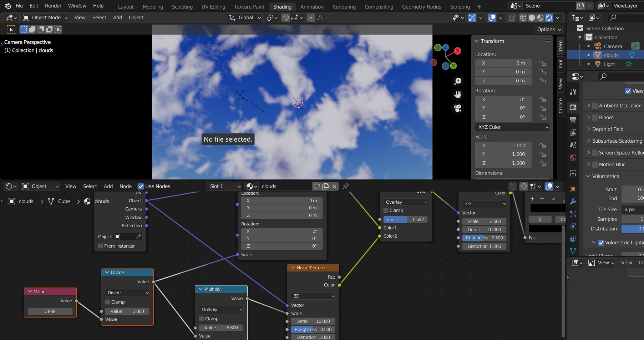Click the viewport zoom magnifier icon

tap(458, 81)
